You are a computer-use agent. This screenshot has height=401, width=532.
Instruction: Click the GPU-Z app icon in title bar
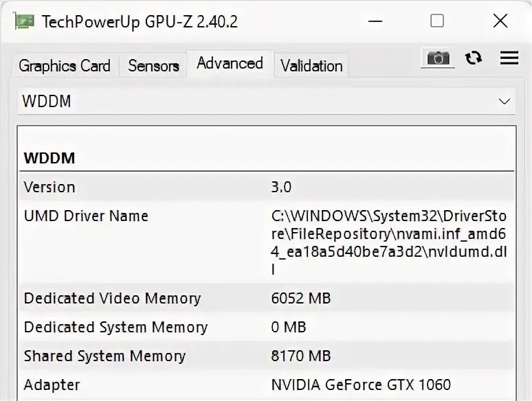[x=24, y=21]
